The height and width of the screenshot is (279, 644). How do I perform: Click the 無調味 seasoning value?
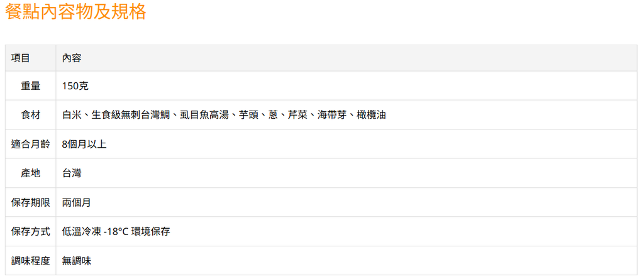point(77,260)
